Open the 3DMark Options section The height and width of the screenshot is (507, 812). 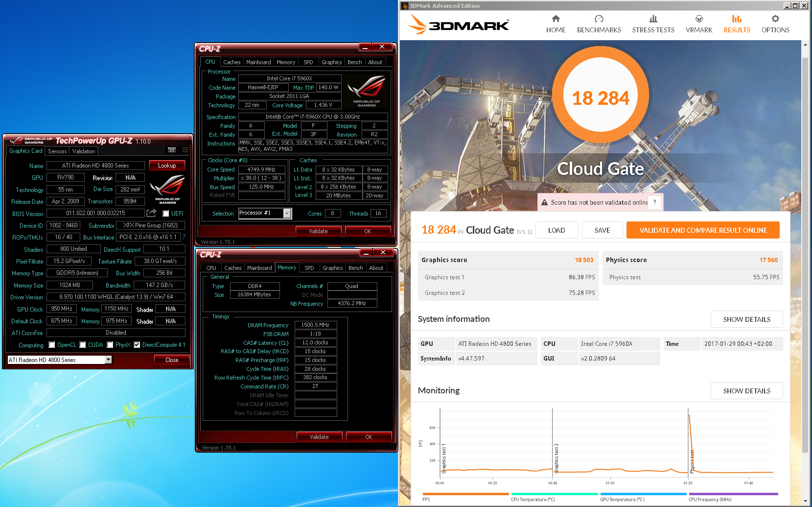(775, 24)
